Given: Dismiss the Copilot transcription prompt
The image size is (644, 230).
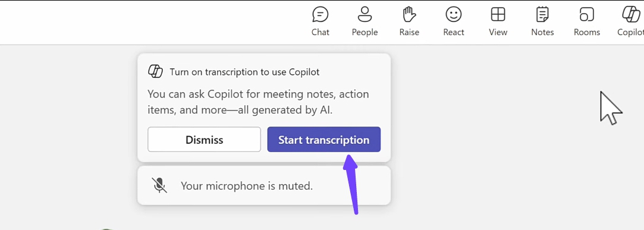Looking at the screenshot, I should (x=204, y=140).
